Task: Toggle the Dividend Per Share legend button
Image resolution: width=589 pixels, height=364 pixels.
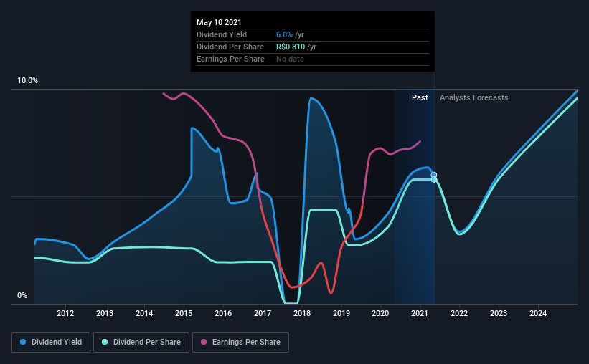Action: pos(141,343)
